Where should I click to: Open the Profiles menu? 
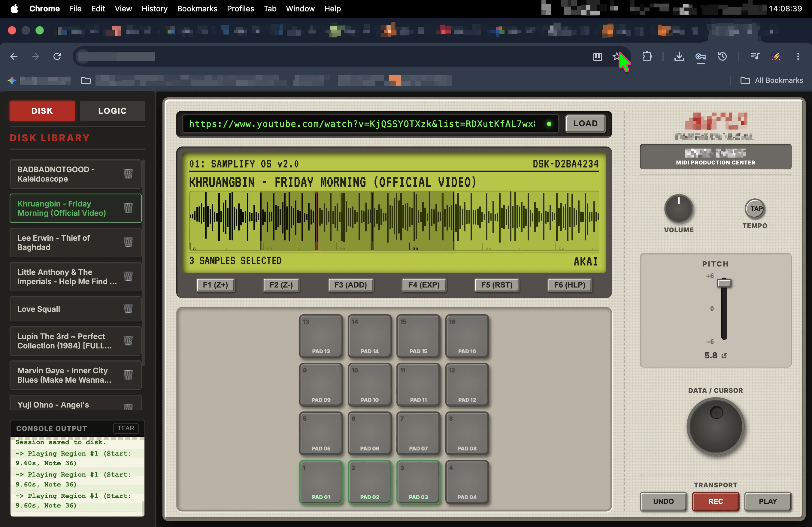pos(241,8)
